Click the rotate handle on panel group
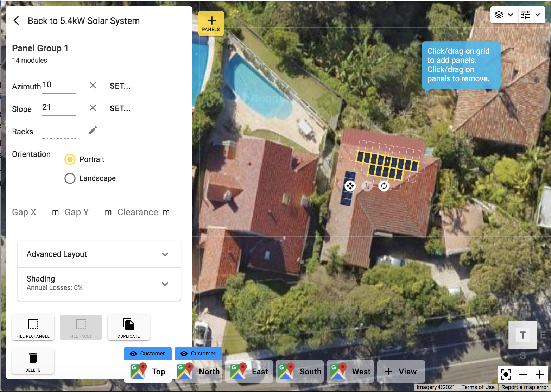Image resolution: width=551 pixels, height=392 pixels. click(384, 186)
